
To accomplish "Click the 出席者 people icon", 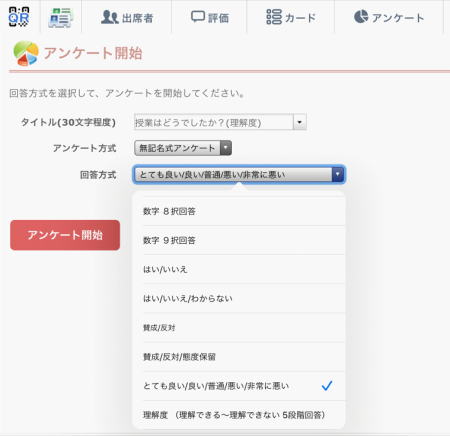I will (110, 17).
